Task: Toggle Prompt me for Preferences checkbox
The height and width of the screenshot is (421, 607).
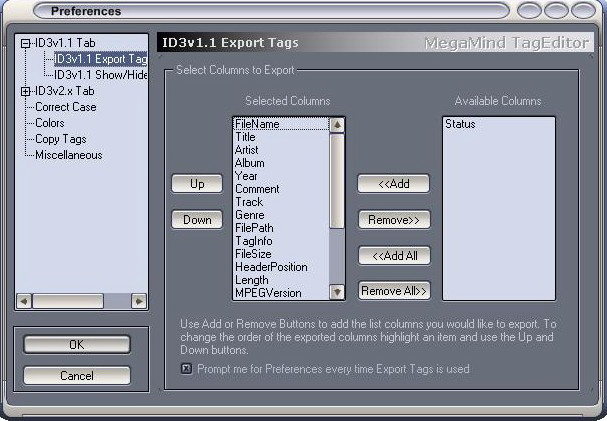Action: [186, 368]
